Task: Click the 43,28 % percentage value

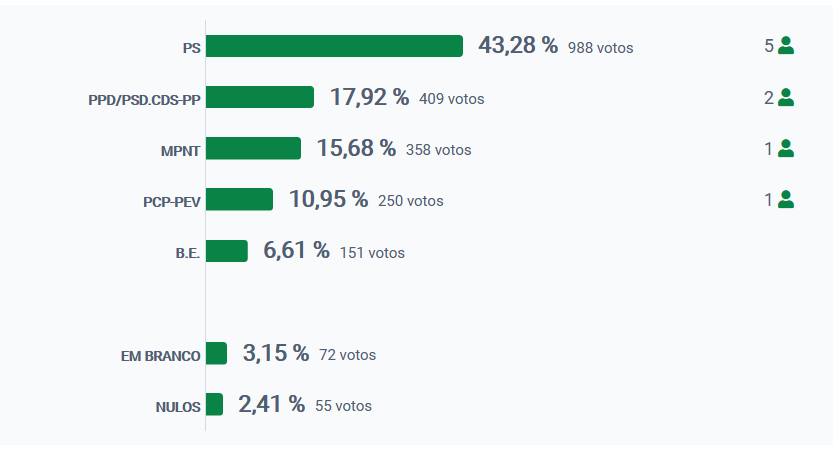Action: pyautogui.click(x=518, y=46)
